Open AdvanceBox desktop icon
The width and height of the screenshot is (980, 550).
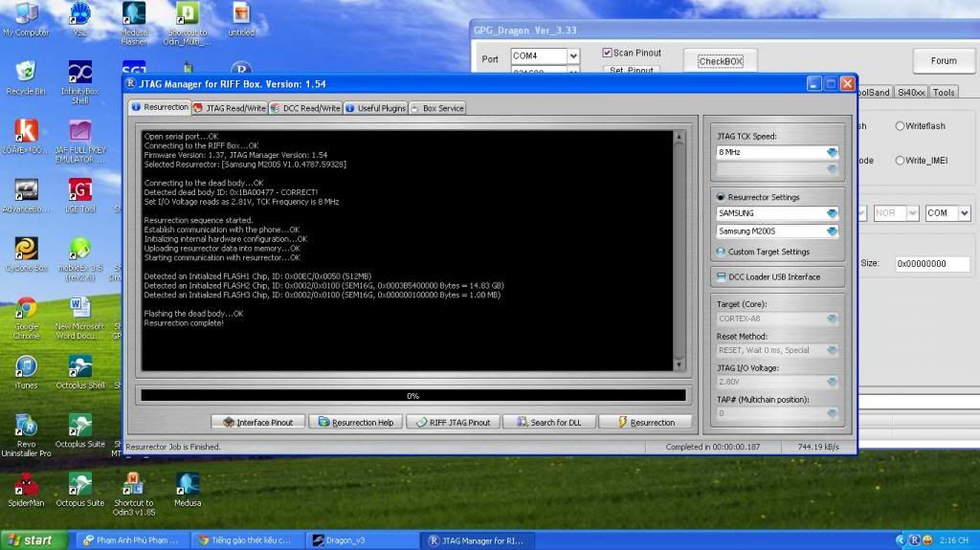(x=26, y=196)
